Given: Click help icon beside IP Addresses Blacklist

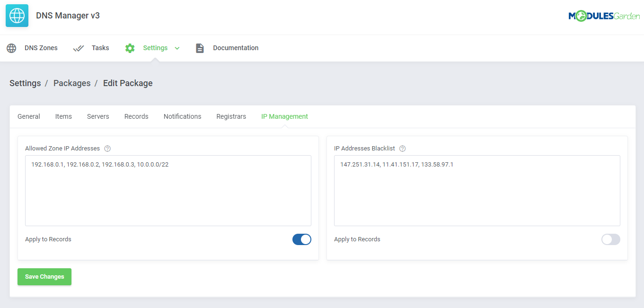Looking at the screenshot, I should coord(403,149).
